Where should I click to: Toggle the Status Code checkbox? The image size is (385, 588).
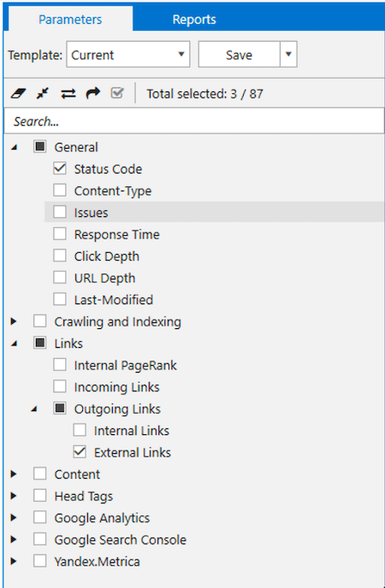click(x=60, y=168)
